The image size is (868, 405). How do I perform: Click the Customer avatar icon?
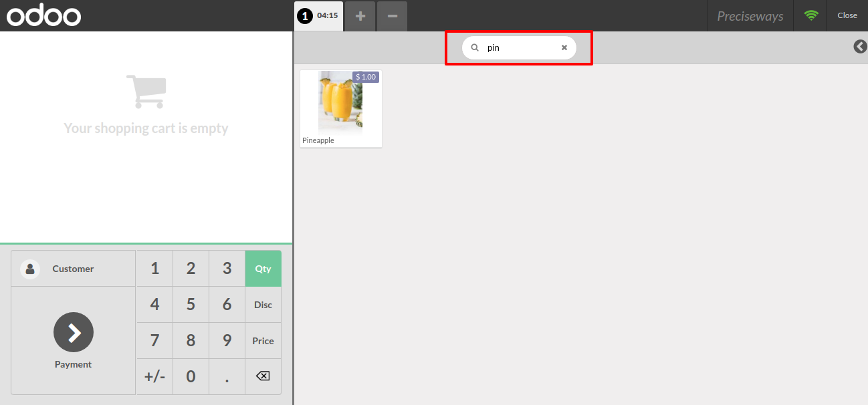click(x=30, y=269)
